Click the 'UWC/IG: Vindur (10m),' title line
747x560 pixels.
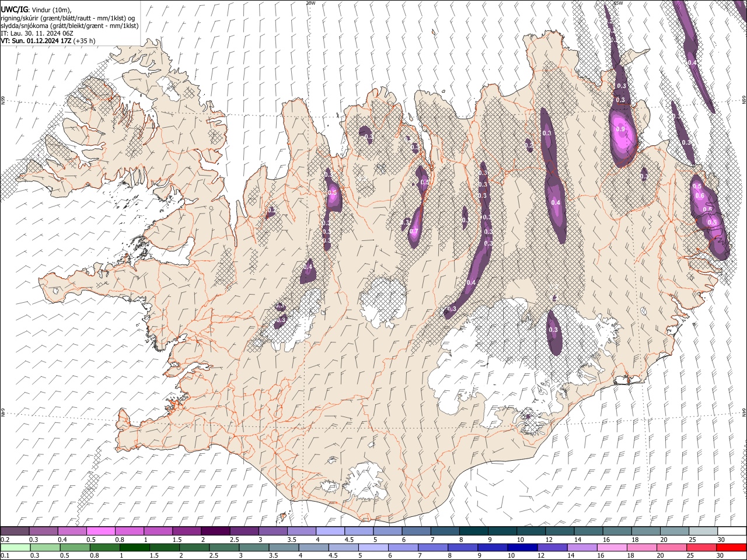coord(36,9)
